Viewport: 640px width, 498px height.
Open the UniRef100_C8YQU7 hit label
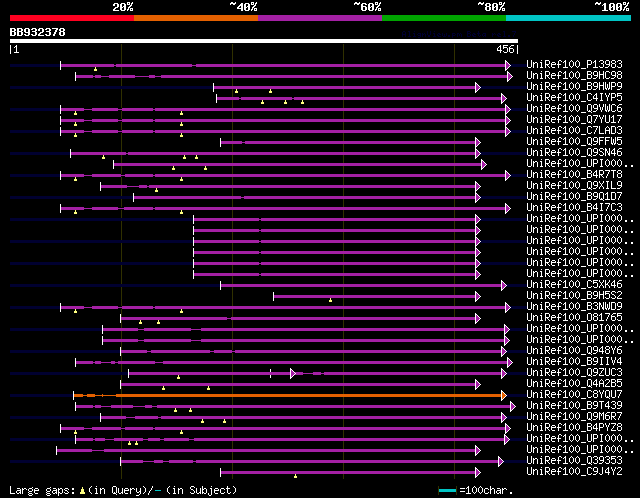tap(574, 394)
